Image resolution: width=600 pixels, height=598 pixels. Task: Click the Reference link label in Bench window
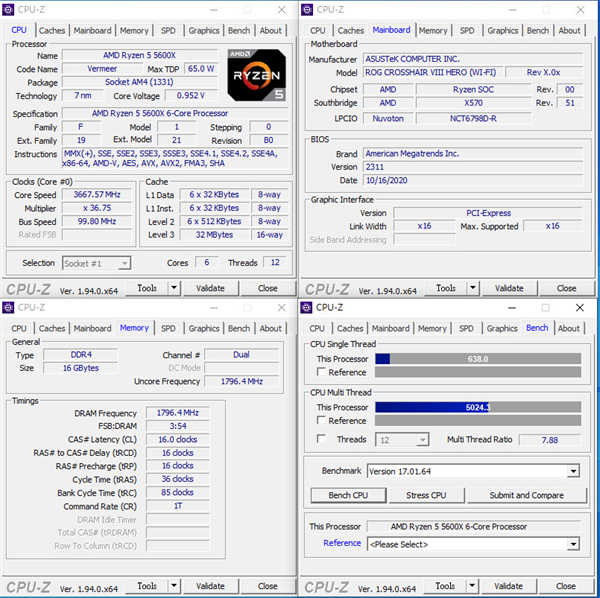(x=342, y=543)
